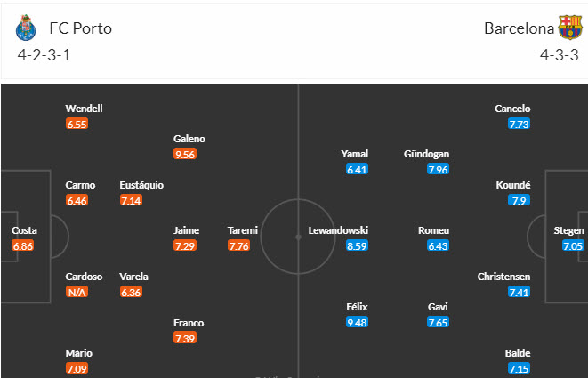This screenshot has width=588, height=378.
Task: Select goalkeeper Costa on the pitch
Action: point(24,230)
